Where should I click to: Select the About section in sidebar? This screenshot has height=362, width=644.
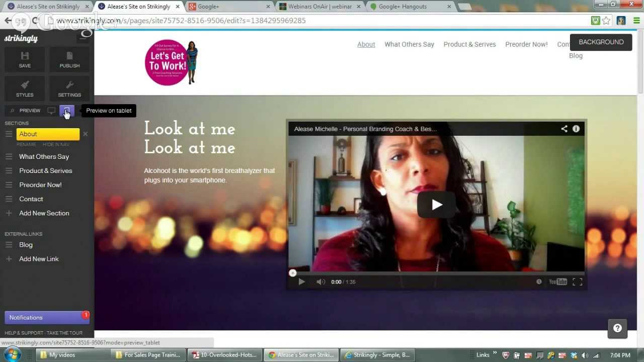click(48, 134)
